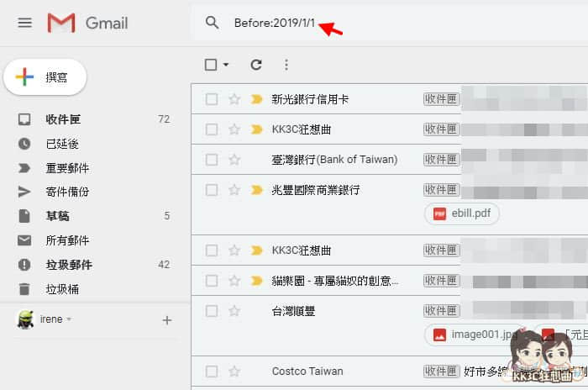This screenshot has height=390, width=588.
Task: Click the important marker icon beside 重要郵件
Action: [x=24, y=168]
